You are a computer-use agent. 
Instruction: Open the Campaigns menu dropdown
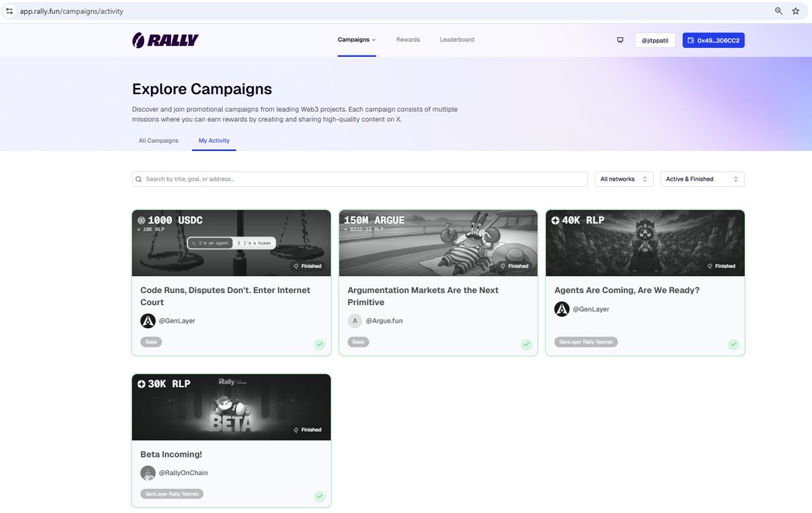357,40
